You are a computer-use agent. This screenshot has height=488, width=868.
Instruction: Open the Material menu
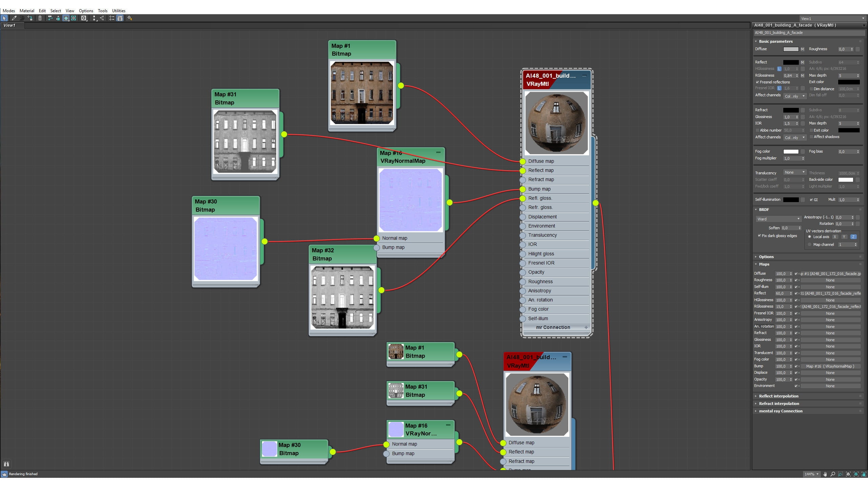pyautogui.click(x=27, y=11)
